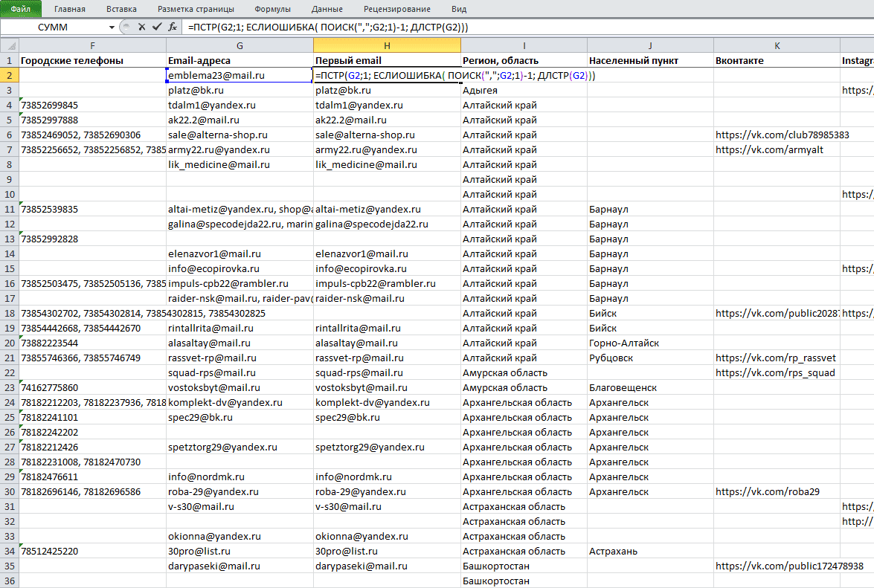Click the Email-адреса header cell
The image size is (874, 588).
tap(240, 60)
